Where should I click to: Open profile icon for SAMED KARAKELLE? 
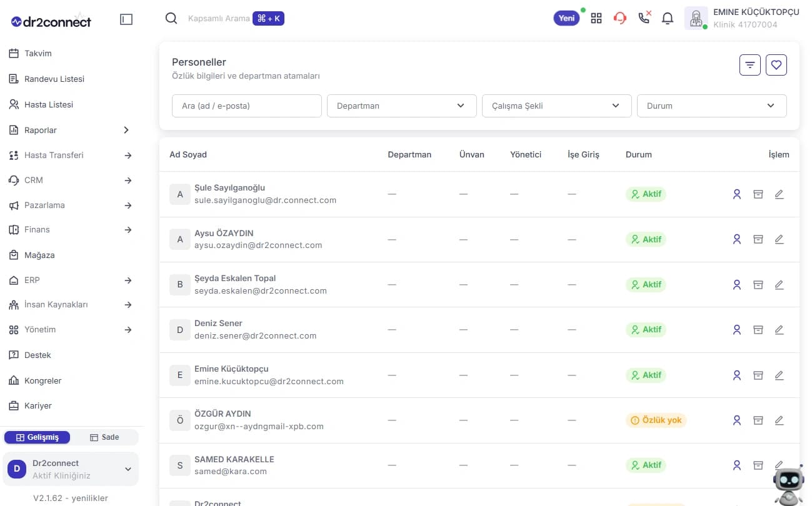[737, 465]
